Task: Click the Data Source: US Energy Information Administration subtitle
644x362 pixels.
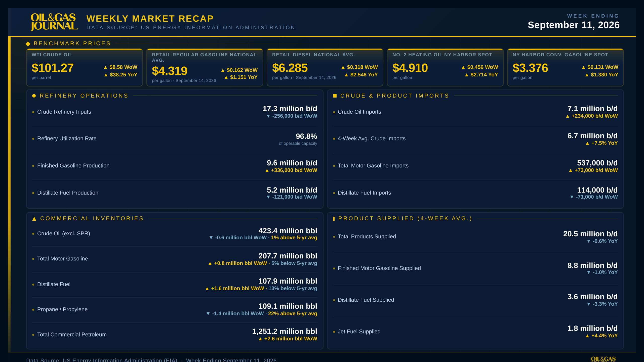Action: click(x=191, y=28)
